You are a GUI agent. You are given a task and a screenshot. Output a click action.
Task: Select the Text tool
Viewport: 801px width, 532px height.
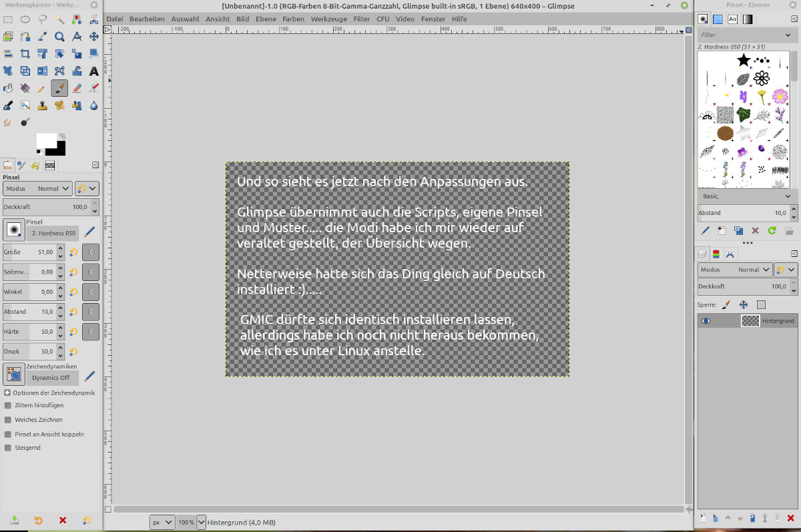[x=94, y=70]
